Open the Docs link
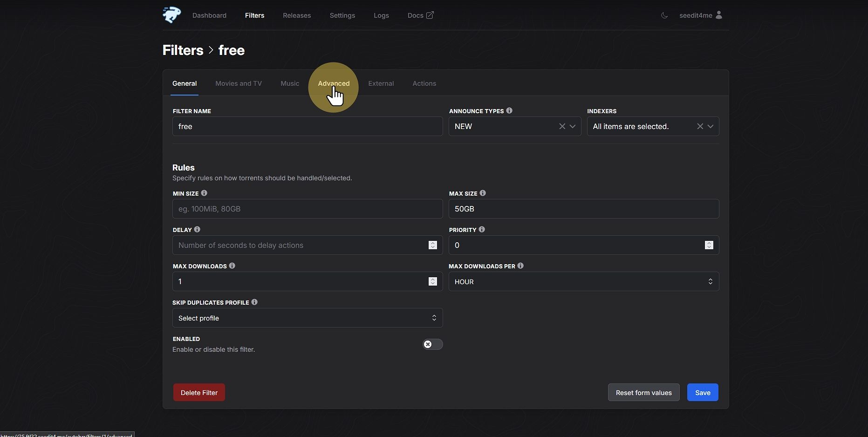 point(420,15)
